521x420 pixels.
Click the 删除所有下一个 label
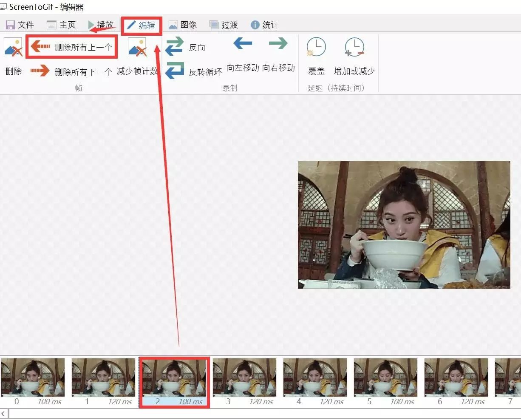coord(84,72)
